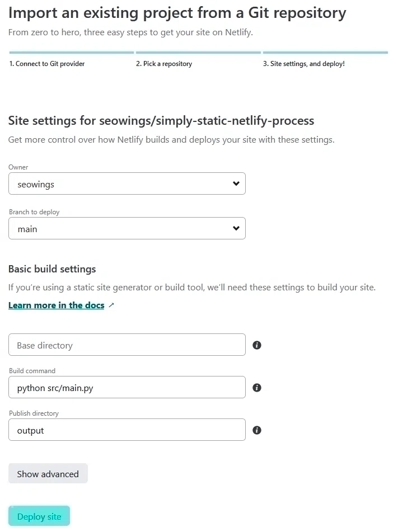The height and width of the screenshot is (532, 398).
Task: Open Learn more in the docs link
Action: click(x=56, y=305)
